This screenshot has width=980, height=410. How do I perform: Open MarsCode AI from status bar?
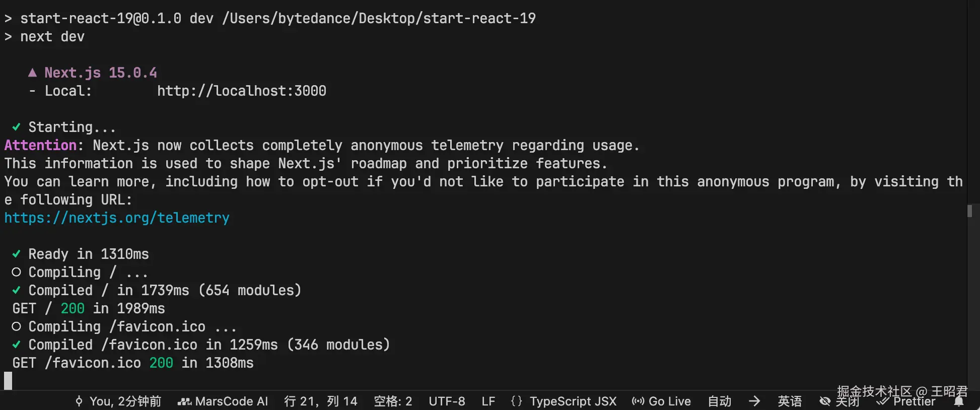coord(223,401)
